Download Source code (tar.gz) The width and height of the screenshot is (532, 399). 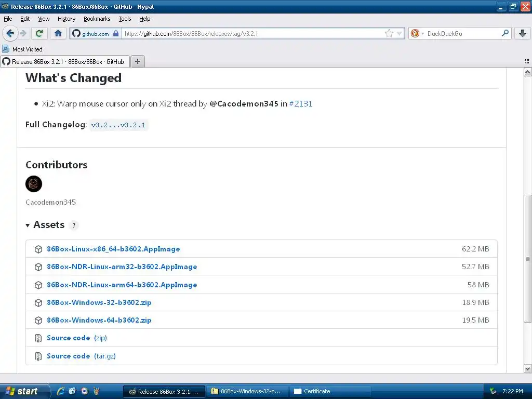pyautogui.click(x=81, y=356)
